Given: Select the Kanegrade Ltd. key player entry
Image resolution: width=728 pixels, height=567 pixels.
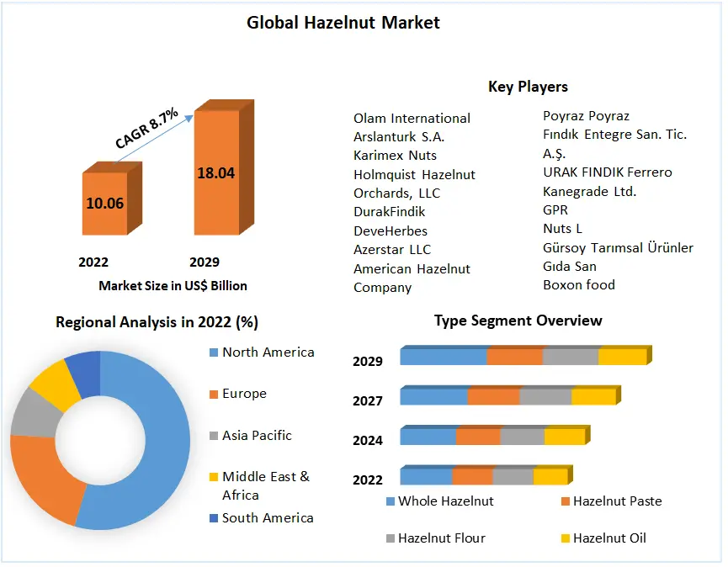Looking at the screenshot, I should (589, 191).
